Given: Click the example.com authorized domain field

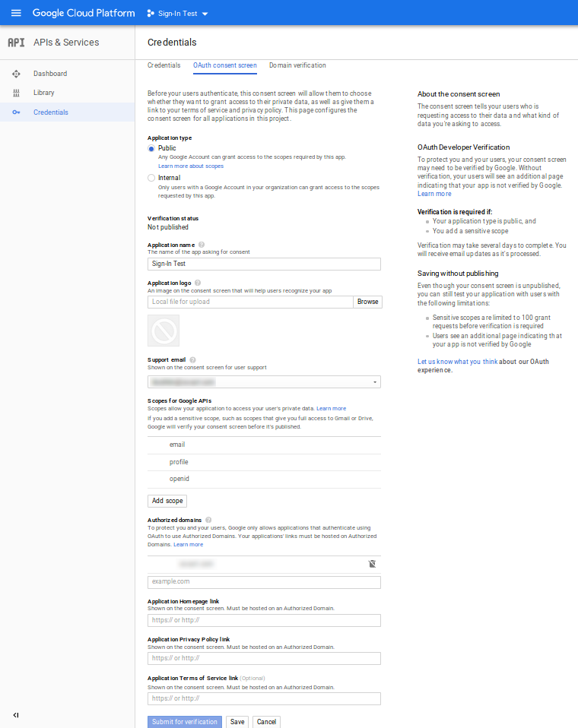Looking at the screenshot, I should point(264,582).
